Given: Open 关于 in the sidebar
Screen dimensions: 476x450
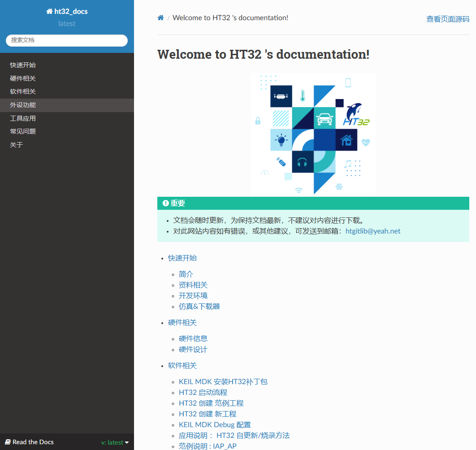Looking at the screenshot, I should pyautogui.click(x=67, y=145).
